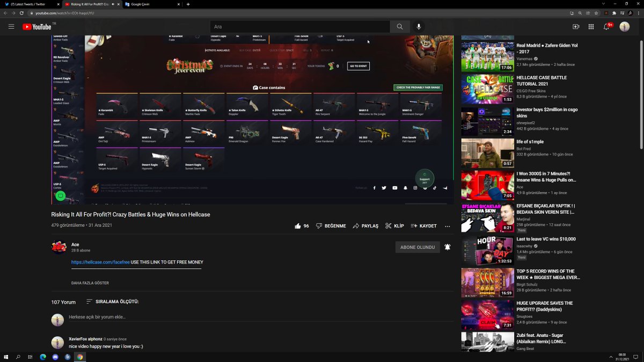
Task: Open Chrome from the taskbar
Action: tap(80, 357)
